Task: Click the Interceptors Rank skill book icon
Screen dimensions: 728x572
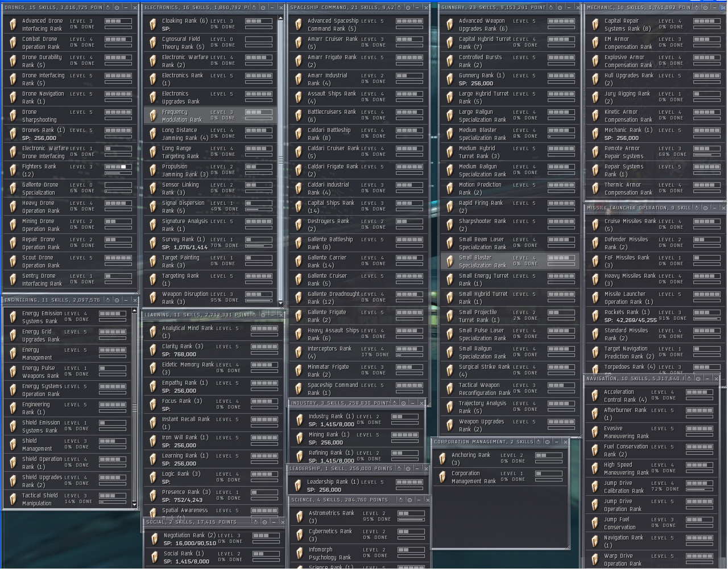Action: [x=298, y=352]
